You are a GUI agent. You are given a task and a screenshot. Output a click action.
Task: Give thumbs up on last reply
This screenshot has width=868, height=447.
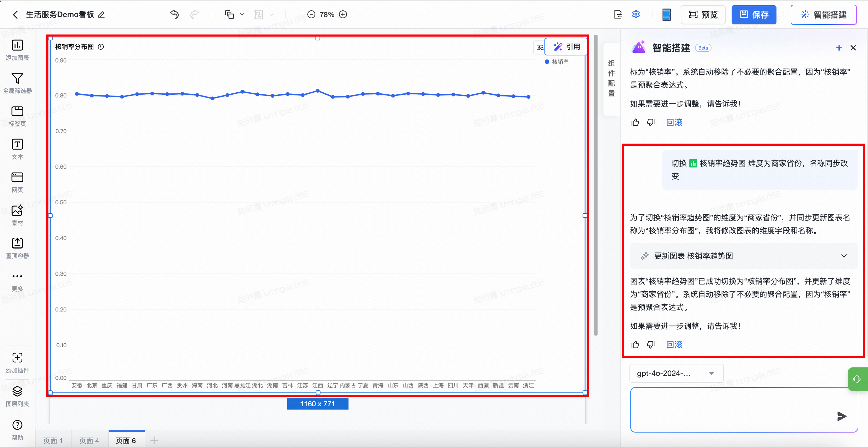[635, 345]
